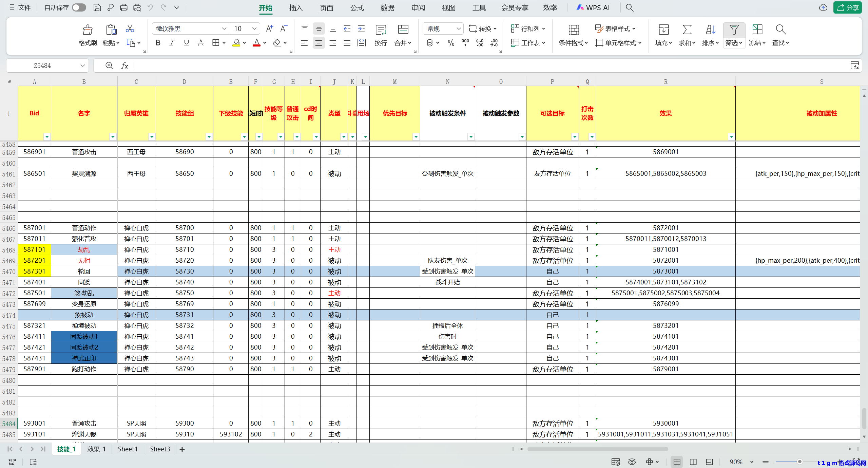Image resolution: width=868 pixels, height=468 pixels.
Task: Click the formula bar input field
Action: tap(475, 66)
